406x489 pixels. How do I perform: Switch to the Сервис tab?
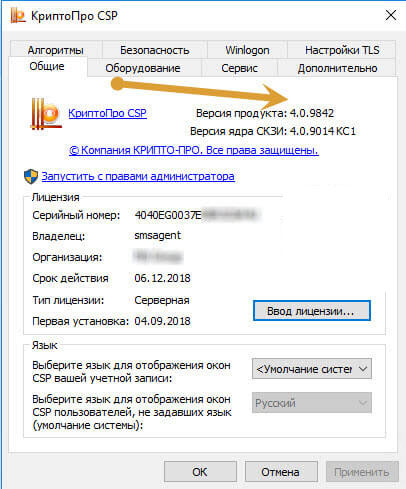(x=239, y=68)
